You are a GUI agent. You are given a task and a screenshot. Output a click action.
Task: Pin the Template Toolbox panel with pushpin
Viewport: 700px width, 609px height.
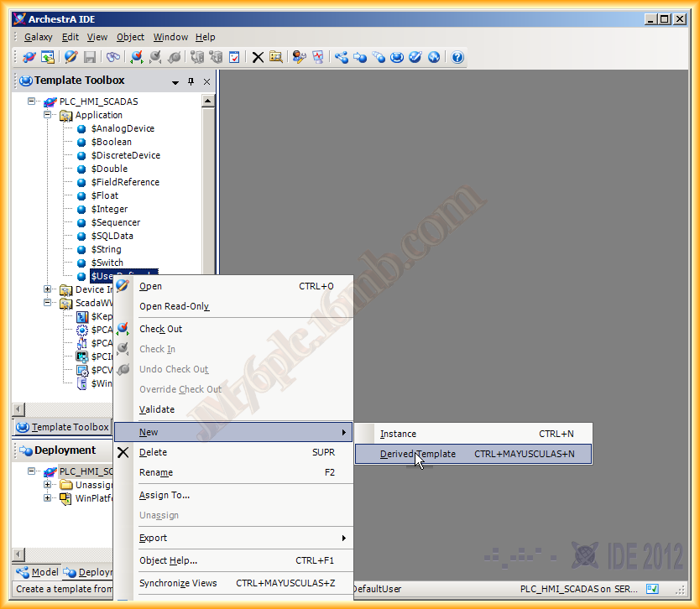click(x=191, y=81)
